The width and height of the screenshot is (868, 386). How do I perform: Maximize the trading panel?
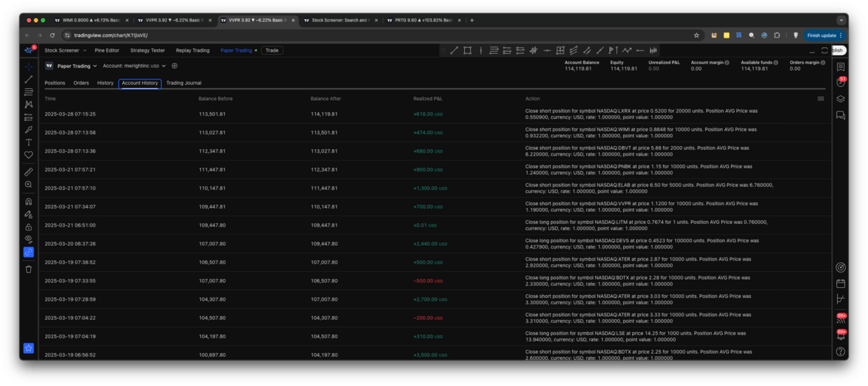pyautogui.click(x=824, y=50)
